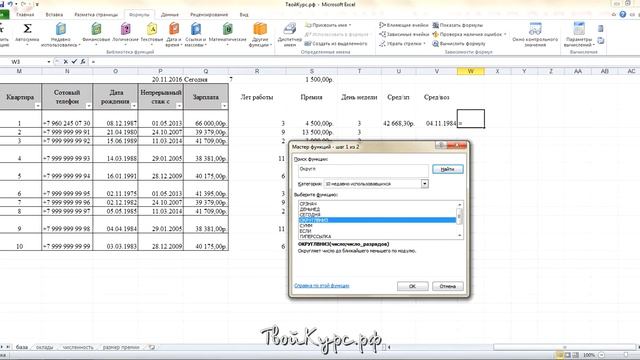Click OK in function wizard
Image resolution: width=640 pixels, height=360 pixels.
pos(413,286)
